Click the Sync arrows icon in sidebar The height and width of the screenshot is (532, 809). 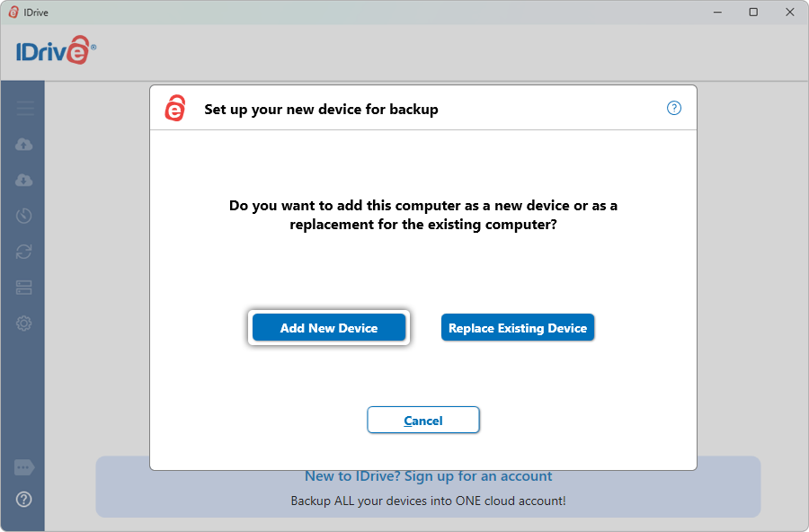[x=24, y=252]
